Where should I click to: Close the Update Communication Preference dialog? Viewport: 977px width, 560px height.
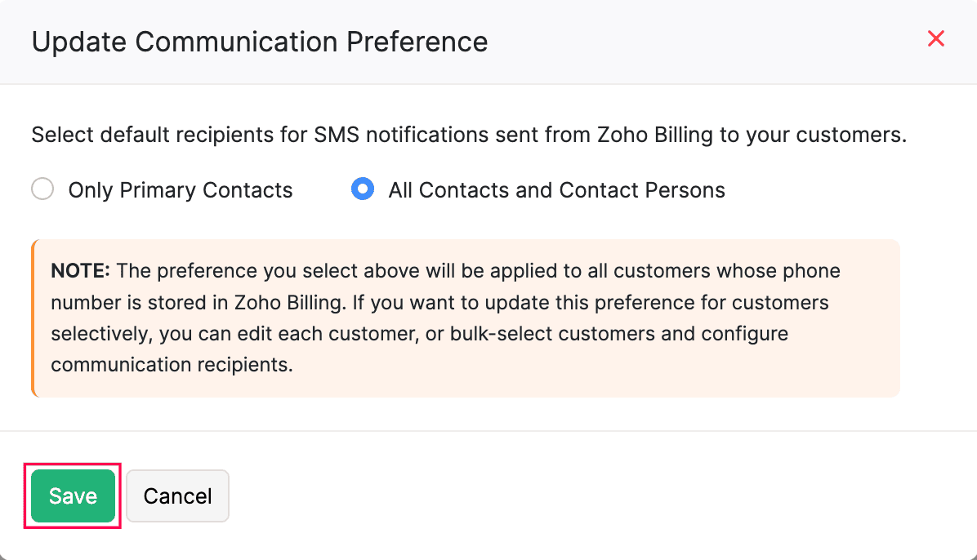pos(935,38)
